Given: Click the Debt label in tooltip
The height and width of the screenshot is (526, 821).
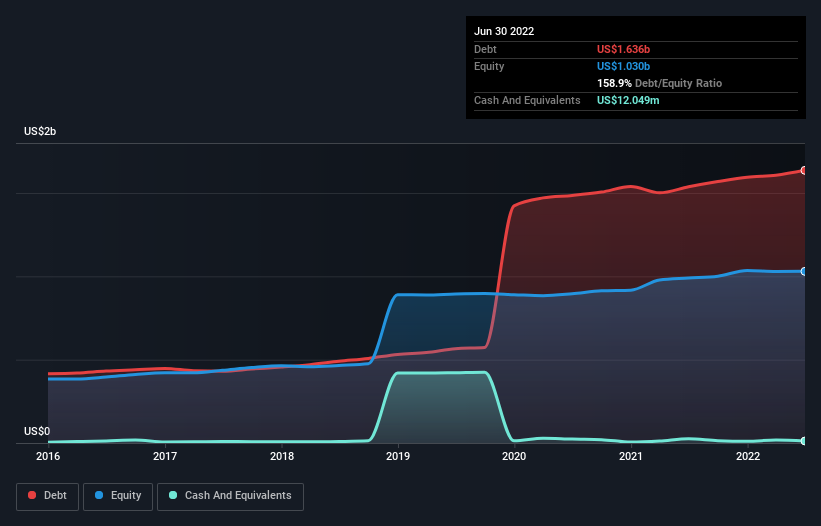Looking at the screenshot, I should [485, 49].
